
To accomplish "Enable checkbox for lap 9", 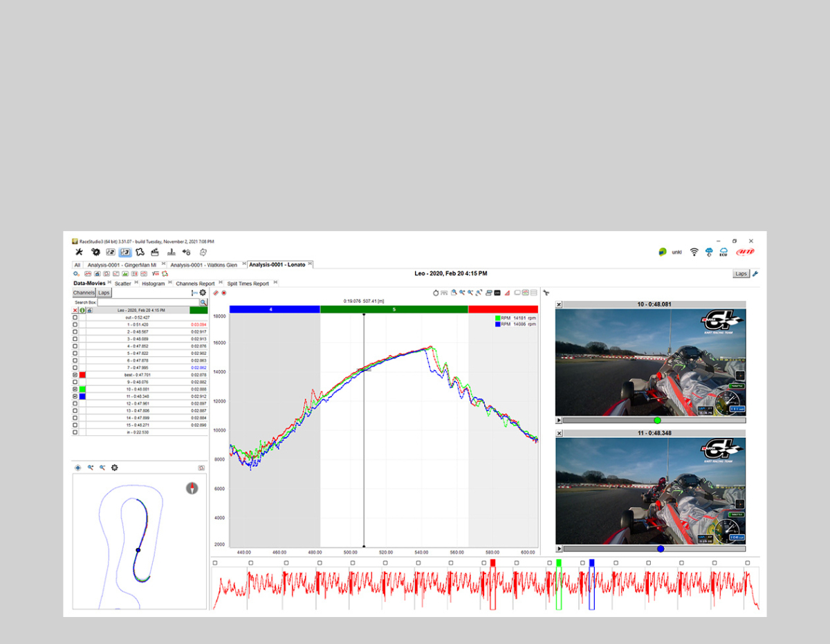I will 75,382.
